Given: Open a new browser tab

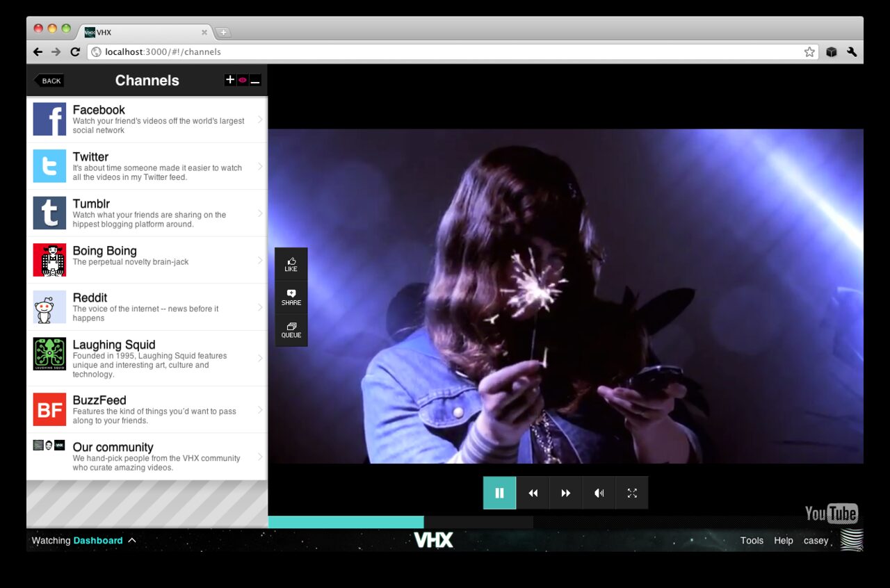Looking at the screenshot, I should point(222,33).
